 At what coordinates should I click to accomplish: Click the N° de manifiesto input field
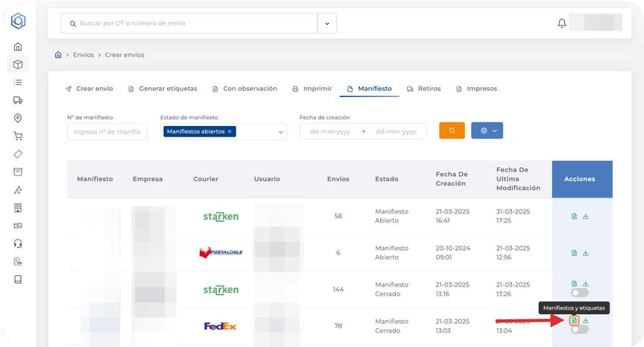pyautogui.click(x=107, y=131)
